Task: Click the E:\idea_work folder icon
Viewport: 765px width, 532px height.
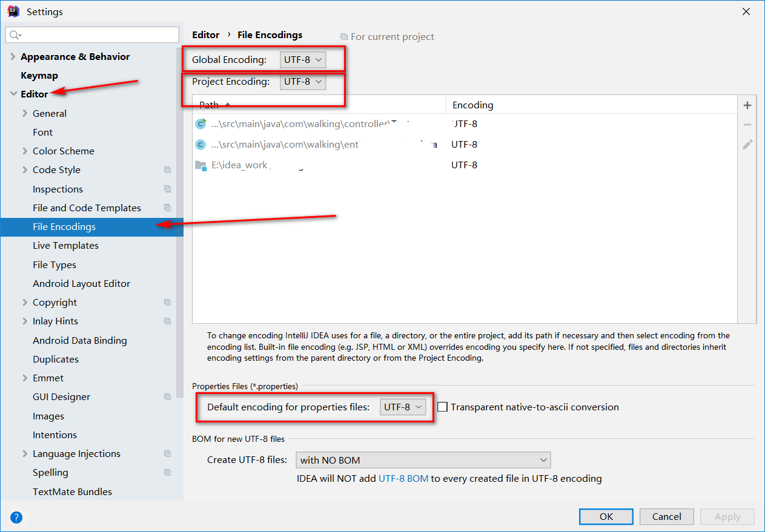Action: coord(200,165)
